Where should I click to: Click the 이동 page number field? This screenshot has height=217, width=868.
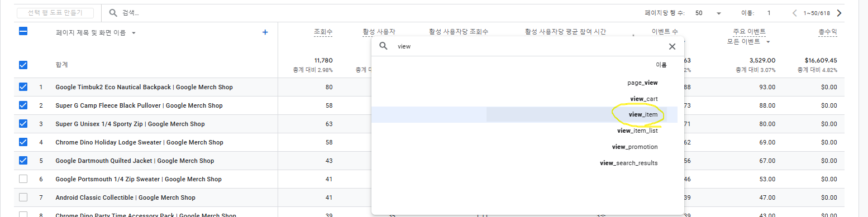point(769,13)
